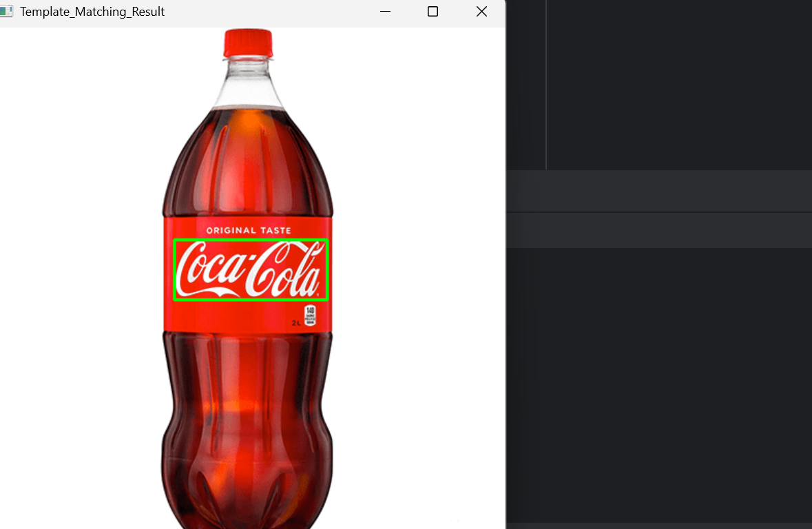
Task: Click the app icon in the title bar
Action: tap(6, 12)
